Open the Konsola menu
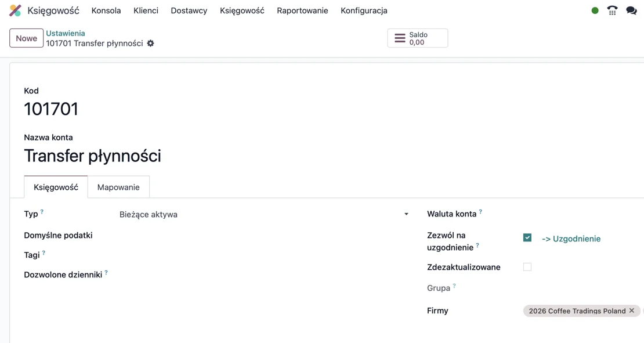Image resolution: width=644 pixels, height=343 pixels. [106, 10]
